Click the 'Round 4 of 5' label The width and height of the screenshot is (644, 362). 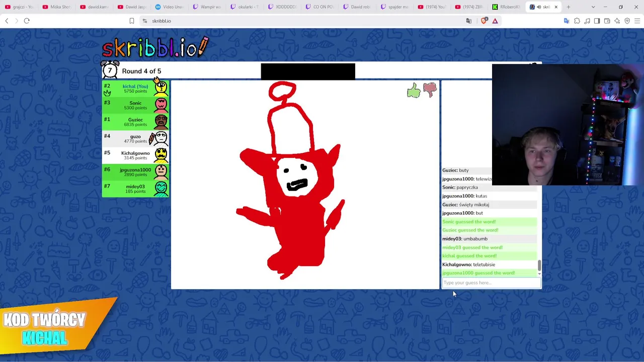pos(141,71)
